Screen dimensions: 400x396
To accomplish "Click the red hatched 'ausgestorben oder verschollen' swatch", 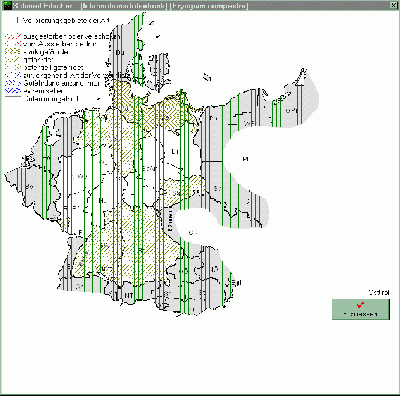I will click(x=13, y=36).
